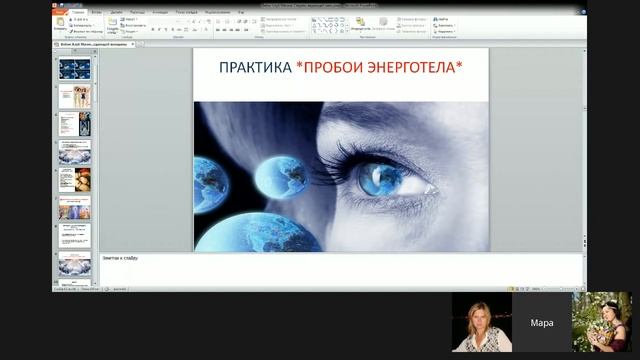Switch to the Transitions (Переходы) tab
The image size is (640, 360).
pos(137,12)
